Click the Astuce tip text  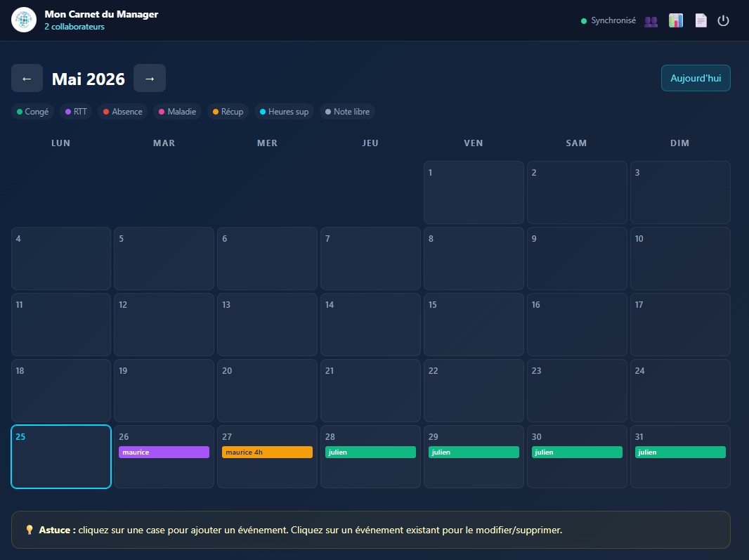(301, 530)
